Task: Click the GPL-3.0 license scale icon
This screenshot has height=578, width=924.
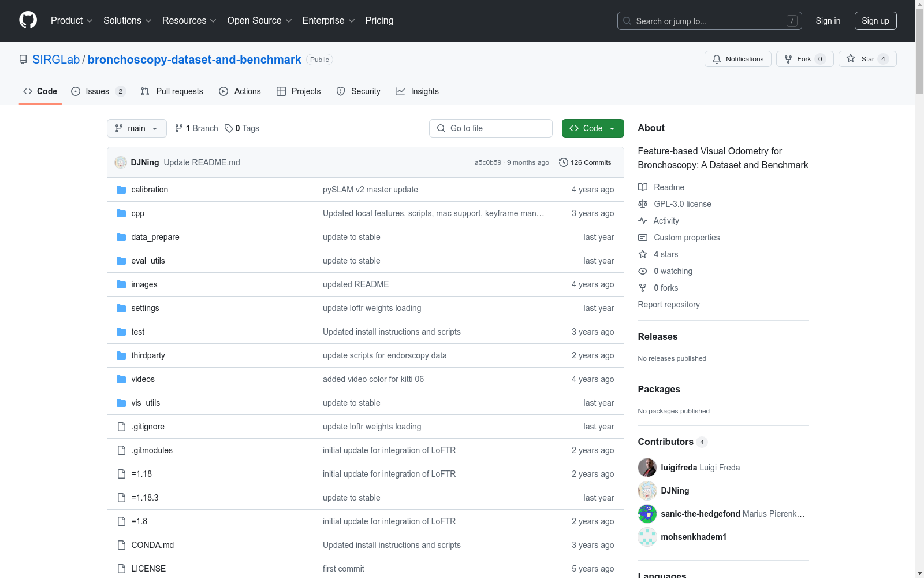Action: pyautogui.click(x=643, y=204)
